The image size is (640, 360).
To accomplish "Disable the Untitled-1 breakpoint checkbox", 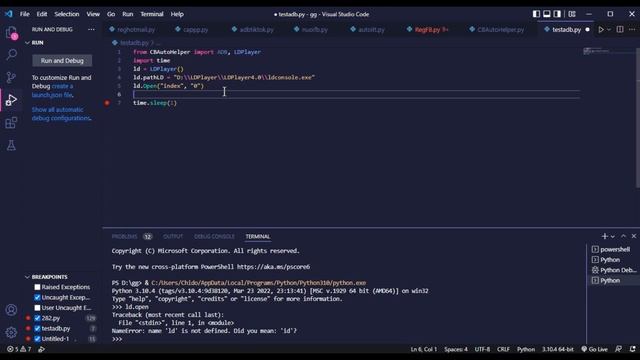I will [x=38, y=339].
